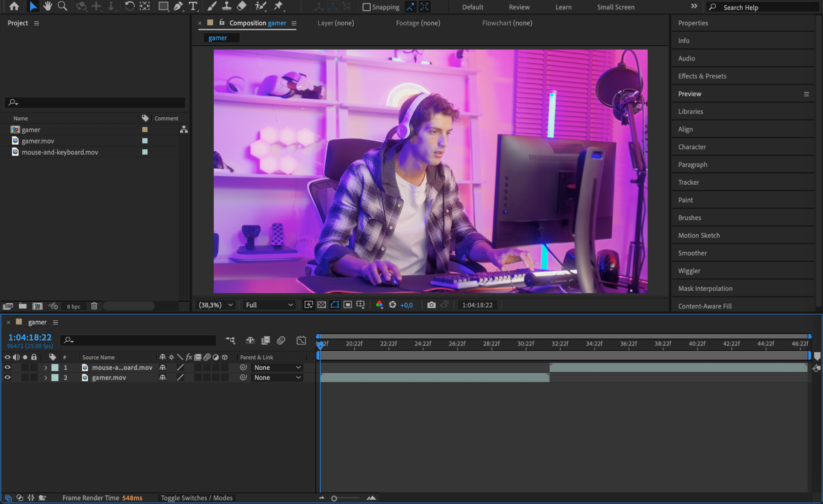
Task: Adjust the timeline zoom slider
Action: pos(334,498)
